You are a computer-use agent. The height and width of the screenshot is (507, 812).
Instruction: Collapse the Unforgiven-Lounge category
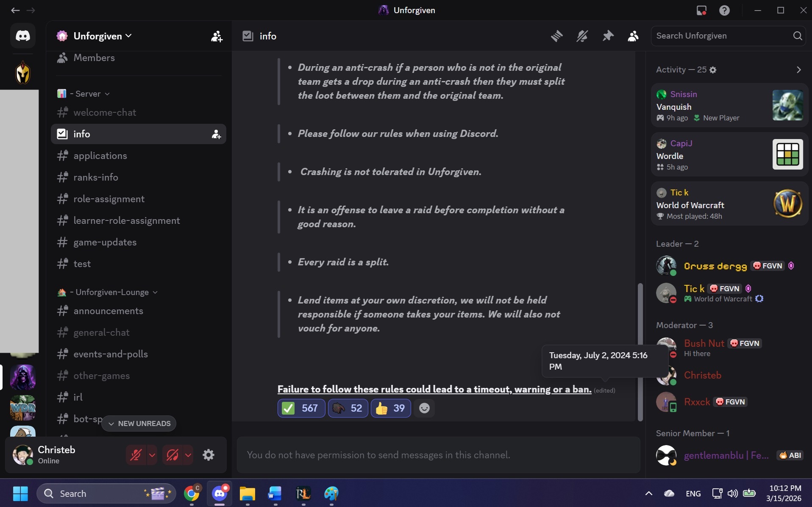pos(112,292)
